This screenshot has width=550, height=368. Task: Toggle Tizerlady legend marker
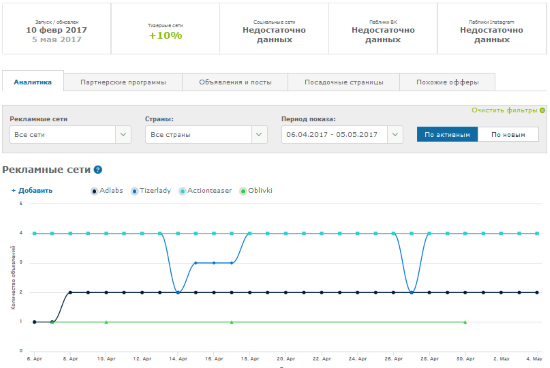pyautogui.click(x=134, y=191)
